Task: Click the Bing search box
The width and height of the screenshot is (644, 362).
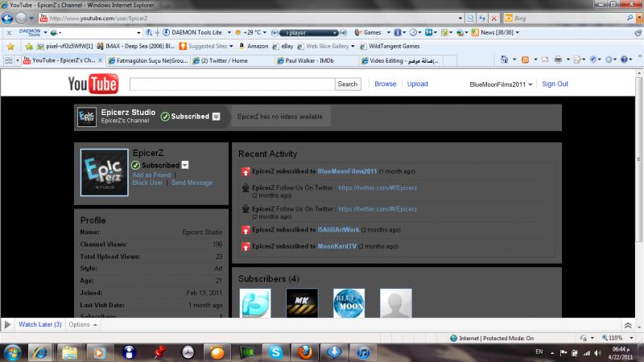Action: [569, 18]
